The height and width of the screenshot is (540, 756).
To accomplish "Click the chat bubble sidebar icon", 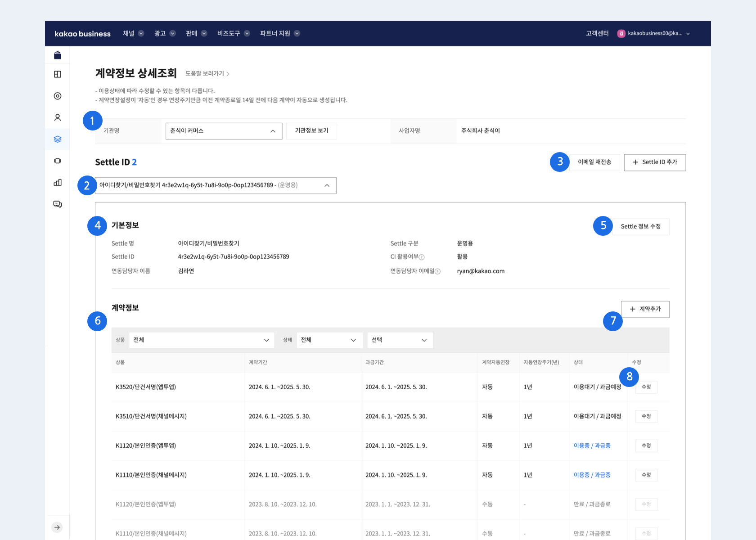I will point(57,204).
